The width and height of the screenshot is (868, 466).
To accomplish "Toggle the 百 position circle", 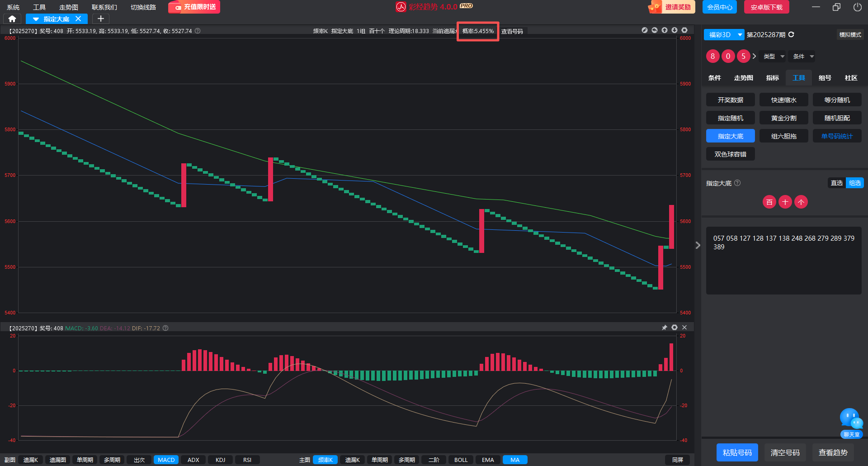I will pos(769,202).
